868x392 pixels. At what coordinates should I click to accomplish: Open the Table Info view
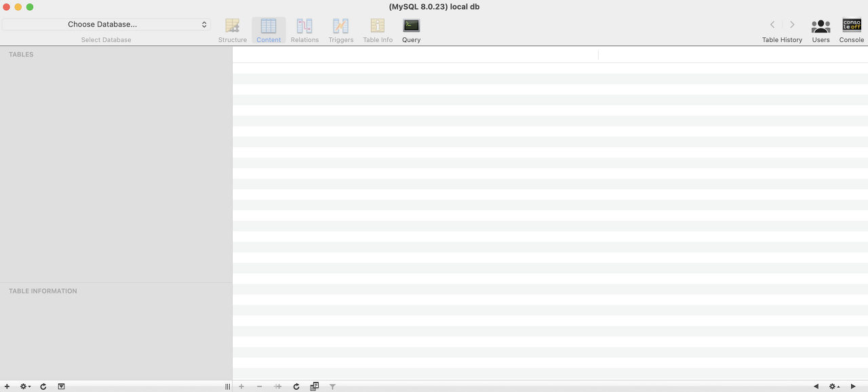[x=378, y=31]
